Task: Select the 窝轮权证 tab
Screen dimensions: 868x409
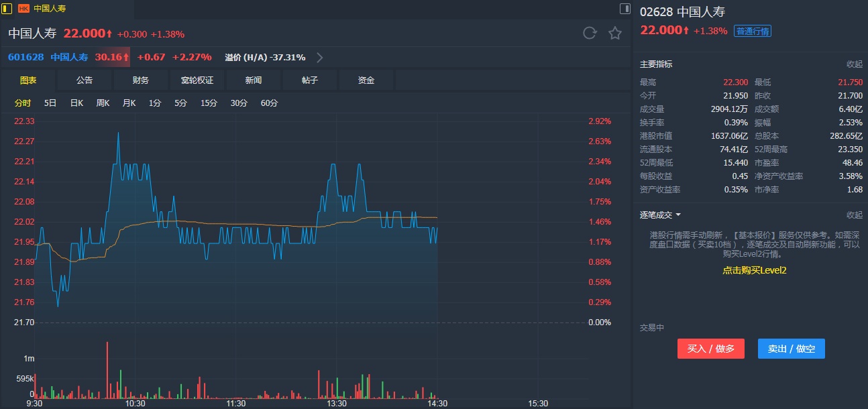Action: 197,80
